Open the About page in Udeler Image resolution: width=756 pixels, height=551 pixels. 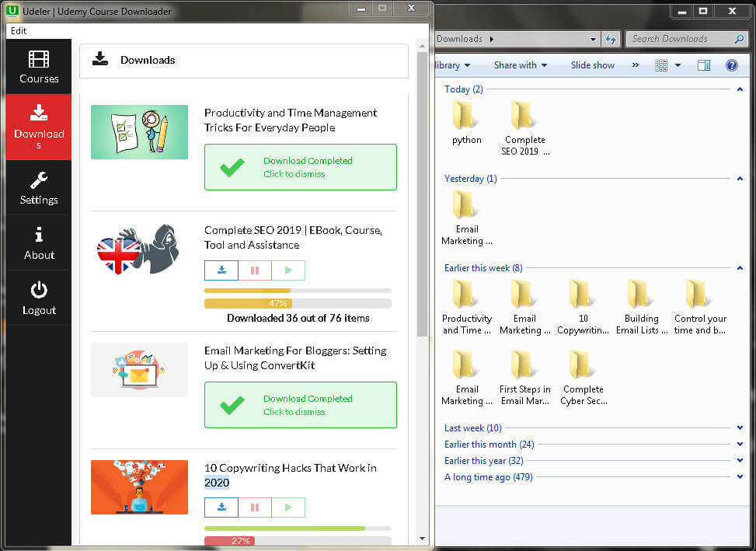tap(39, 243)
